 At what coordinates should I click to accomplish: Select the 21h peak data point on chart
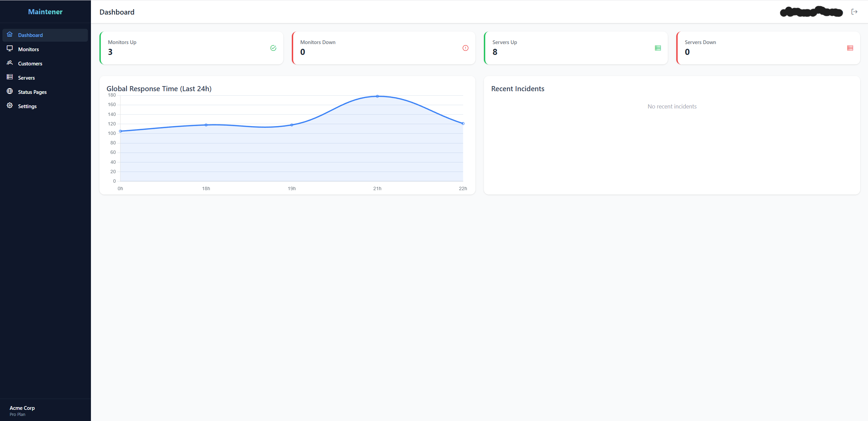[377, 96]
